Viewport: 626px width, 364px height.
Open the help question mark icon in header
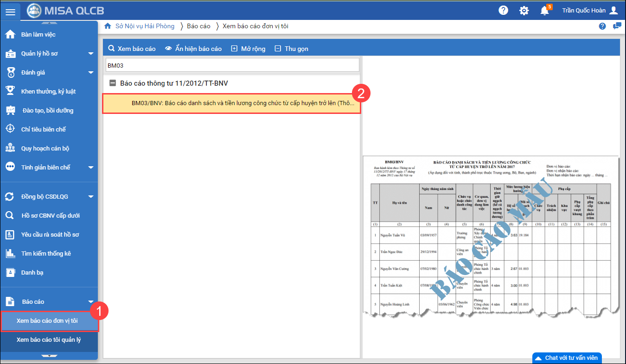(x=503, y=11)
